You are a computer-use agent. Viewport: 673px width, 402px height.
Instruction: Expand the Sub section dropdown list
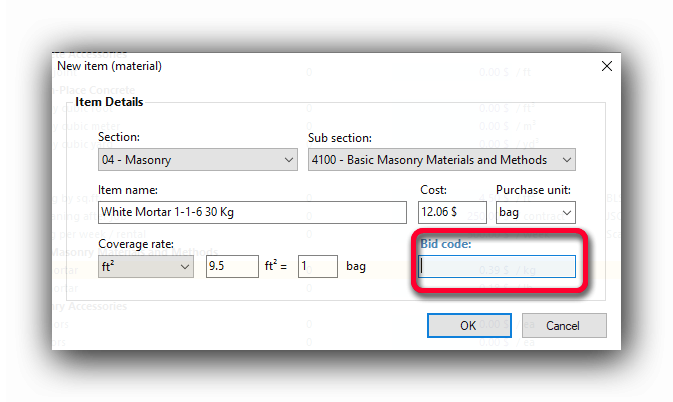(441, 160)
